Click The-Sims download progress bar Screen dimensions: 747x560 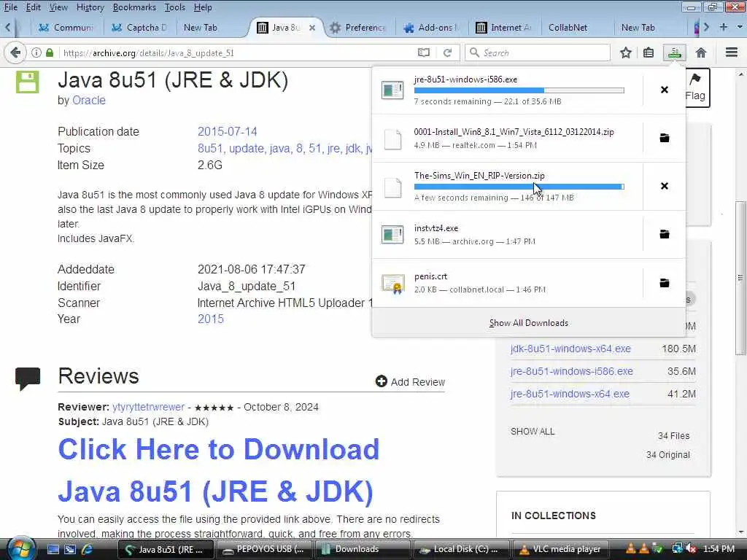point(519,187)
